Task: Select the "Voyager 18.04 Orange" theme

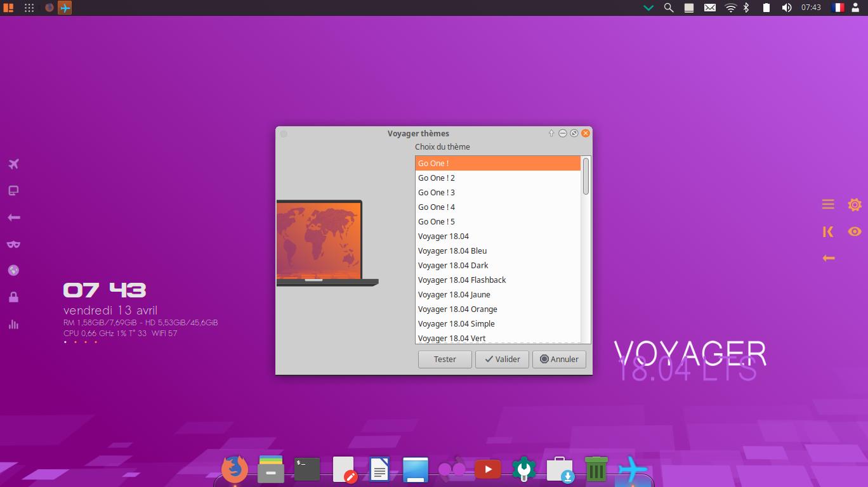Action: [x=498, y=309]
